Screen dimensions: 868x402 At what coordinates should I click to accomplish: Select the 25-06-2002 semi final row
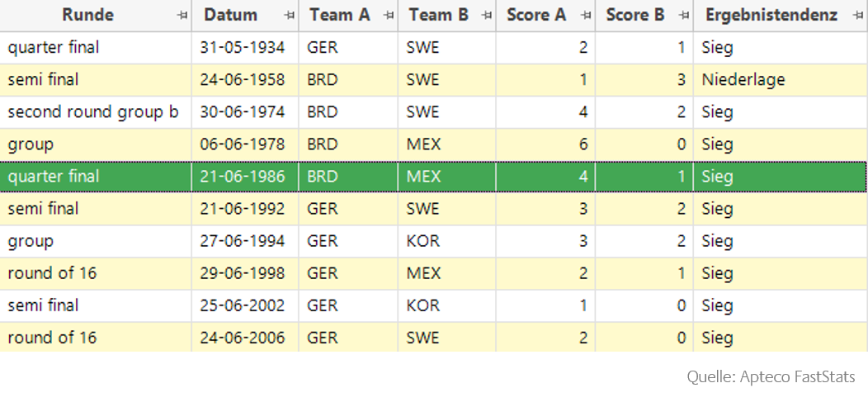pyautogui.click(x=433, y=305)
